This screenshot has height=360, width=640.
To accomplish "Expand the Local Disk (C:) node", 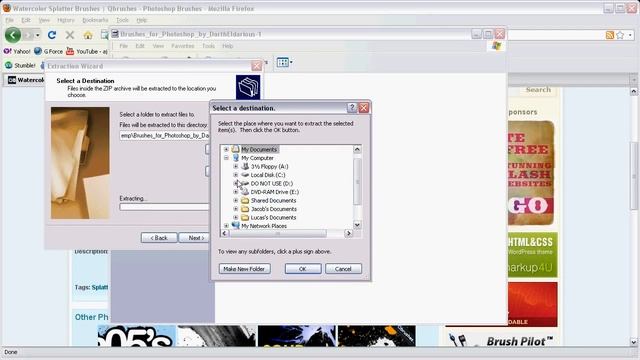I will (236, 175).
